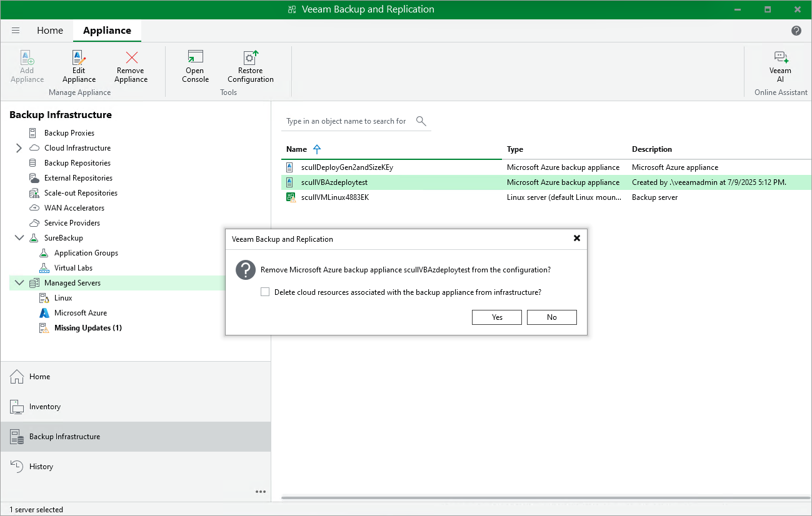Select the Backup Proxies node icon
Image resolution: width=812 pixels, height=516 pixels.
[34, 133]
